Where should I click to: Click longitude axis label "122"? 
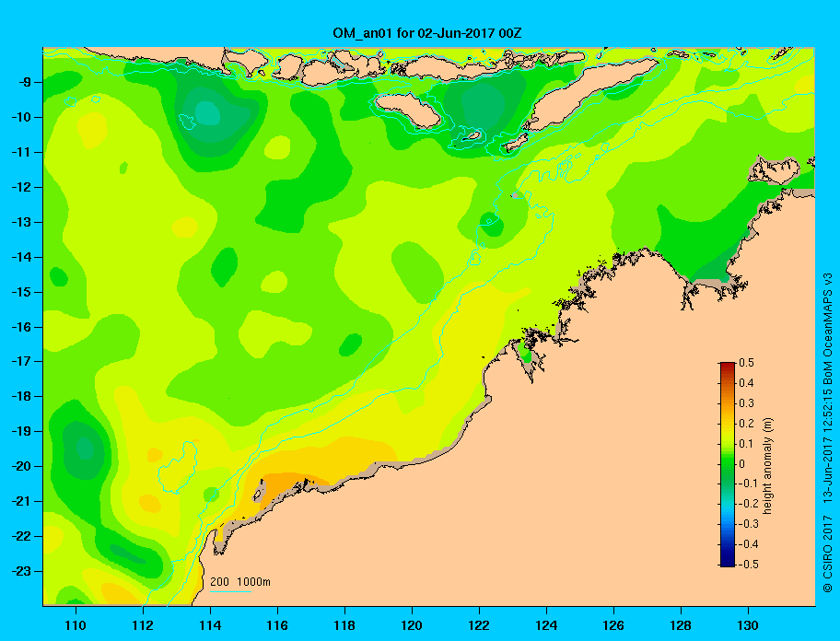pyautogui.click(x=479, y=625)
